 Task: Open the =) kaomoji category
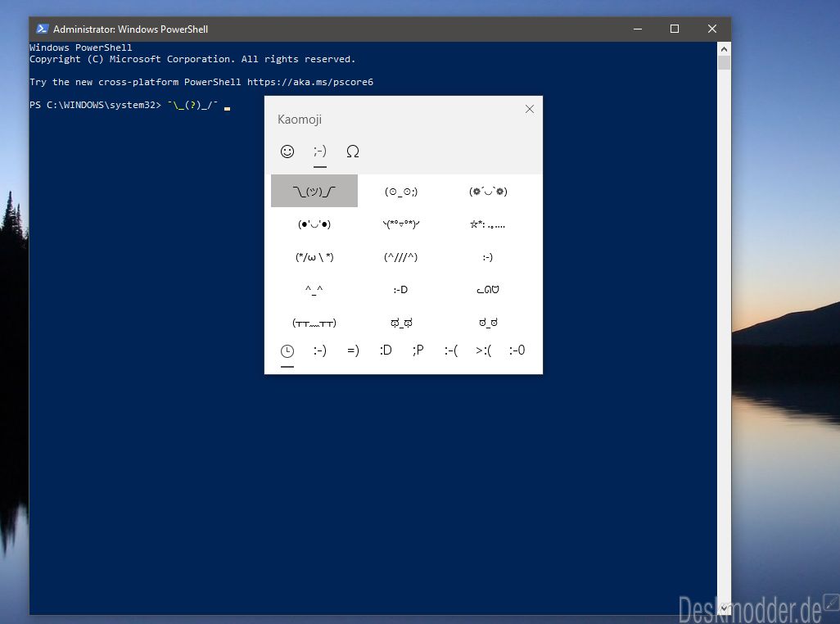pos(353,350)
